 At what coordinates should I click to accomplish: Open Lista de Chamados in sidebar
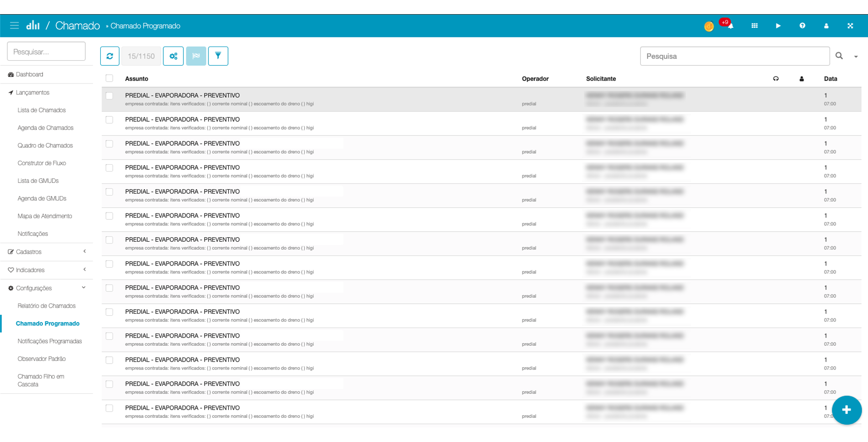pyautogui.click(x=42, y=110)
